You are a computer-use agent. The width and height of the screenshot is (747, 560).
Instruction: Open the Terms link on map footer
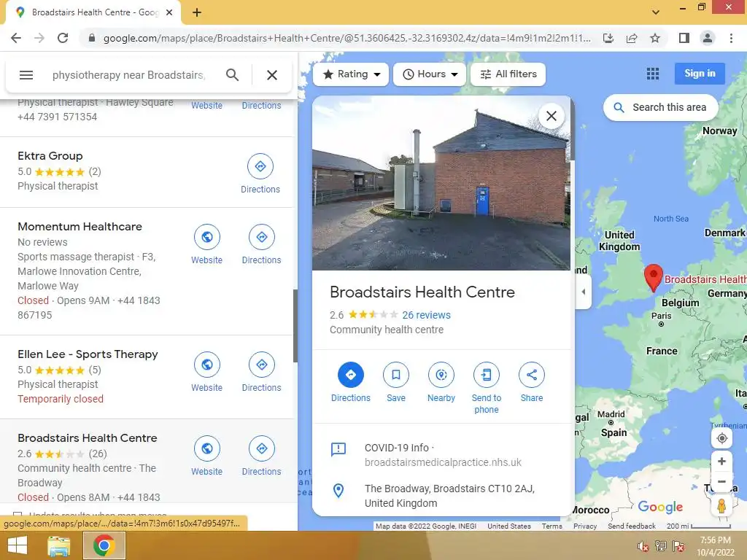tap(551, 526)
